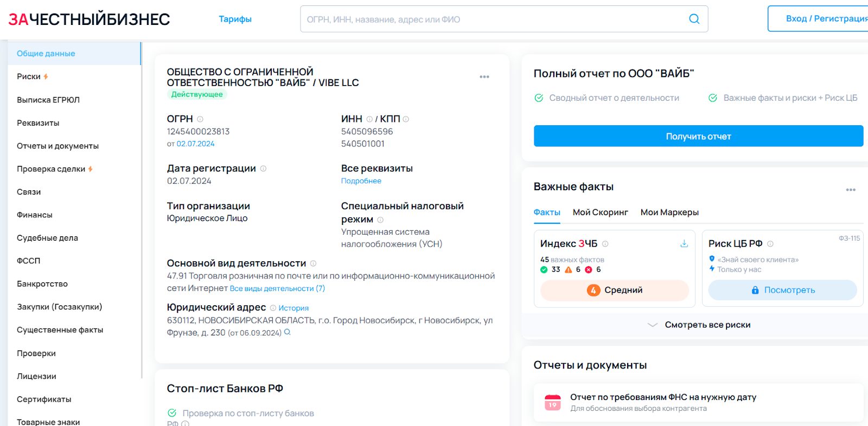Switch to the Мой Скоринг tab
Image resolution: width=868 pixels, height=426 pixels.
[600, 212]
